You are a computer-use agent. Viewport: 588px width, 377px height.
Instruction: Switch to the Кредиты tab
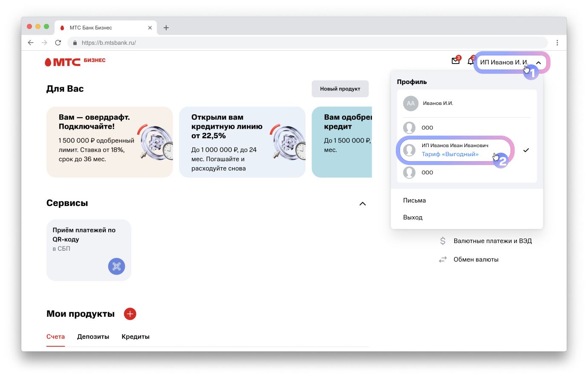[x=135, y=336]
